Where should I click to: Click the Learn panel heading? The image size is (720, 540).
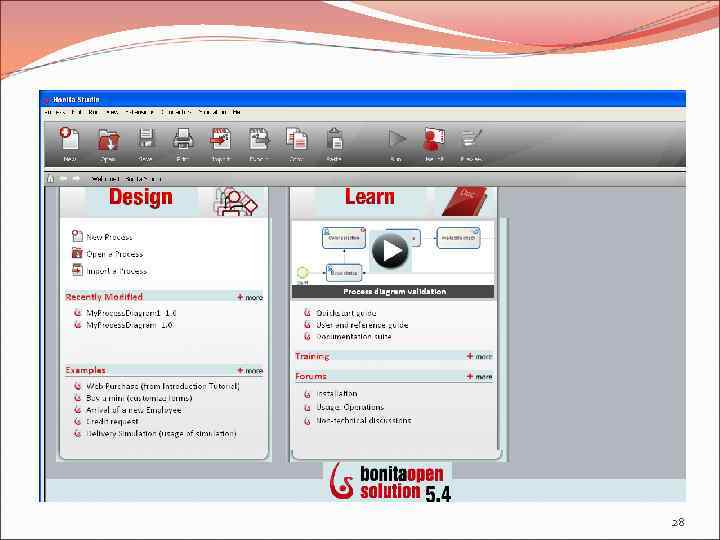(x=370, y=197)
